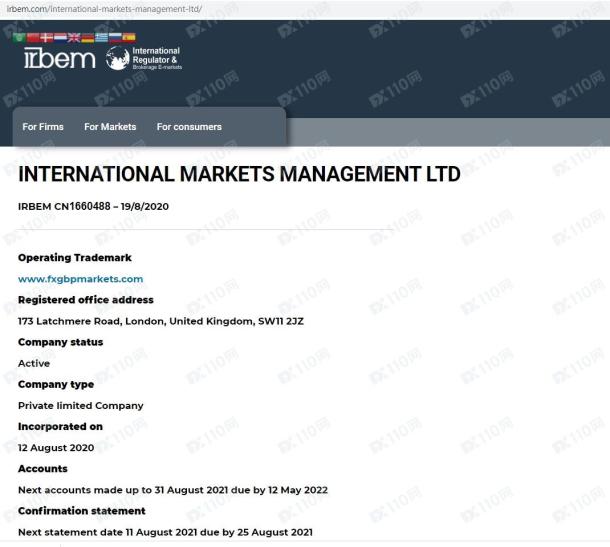Select the Greek flag language icon
The height and width of the screenshot is (547, 610).
coord(102,37)
